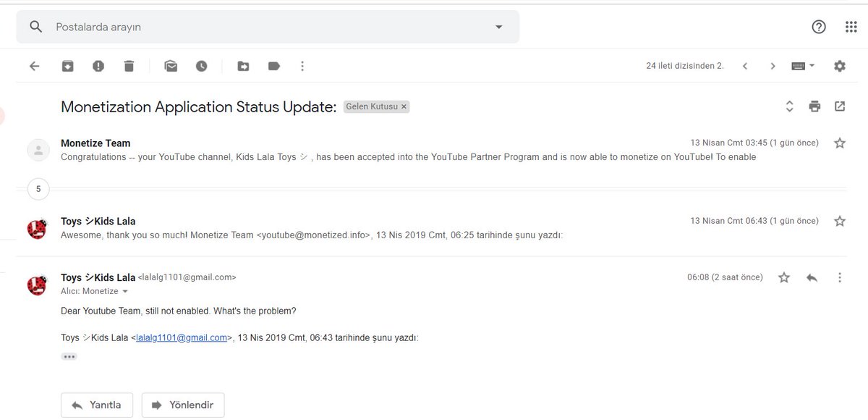This screenshot has width=868, height=420.
Task: Click the search magnifier icon
Action: 35,27
